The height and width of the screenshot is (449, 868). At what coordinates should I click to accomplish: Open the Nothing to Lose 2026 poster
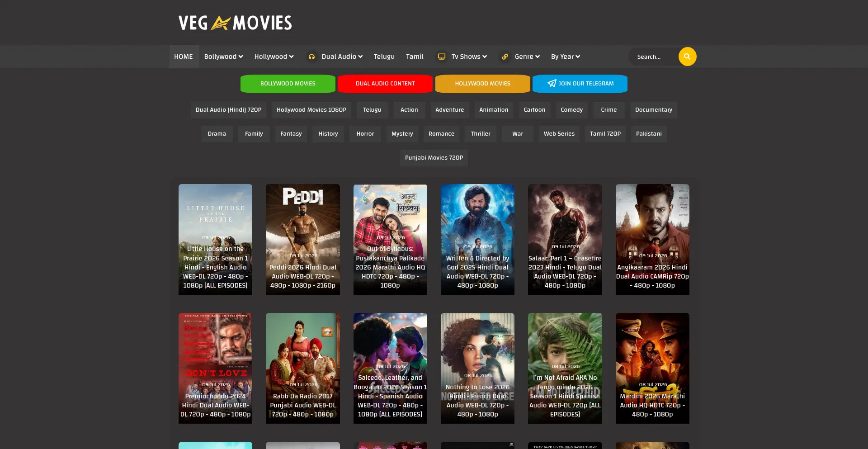[477, 368]
